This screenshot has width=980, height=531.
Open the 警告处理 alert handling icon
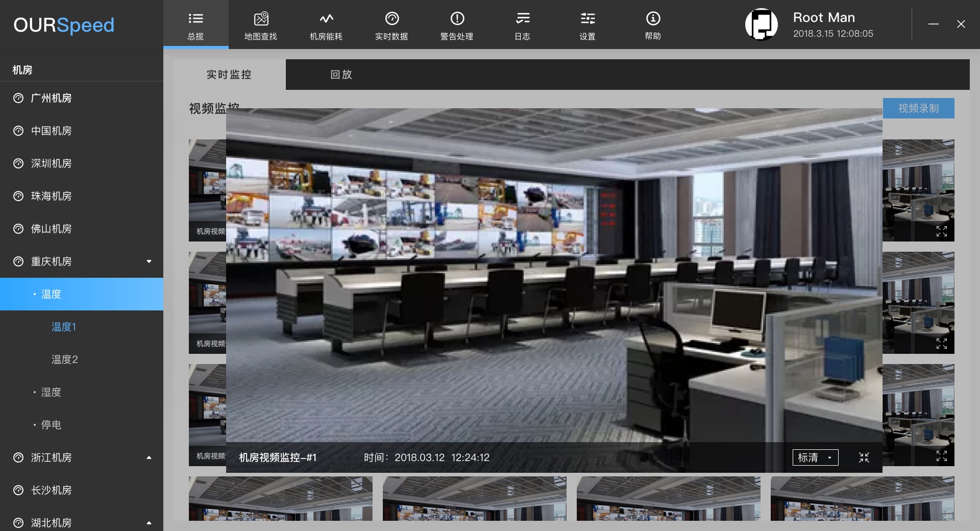coord(457,19)
